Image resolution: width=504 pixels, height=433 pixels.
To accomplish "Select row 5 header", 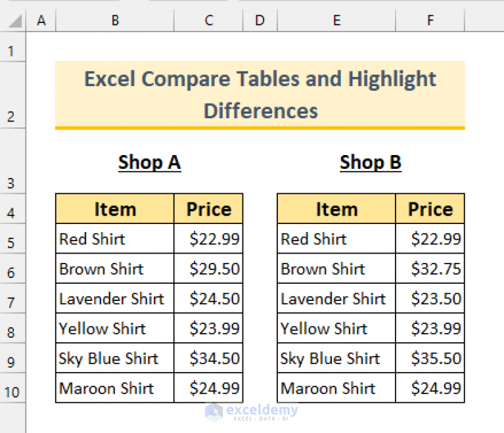I will coord(12,243).
